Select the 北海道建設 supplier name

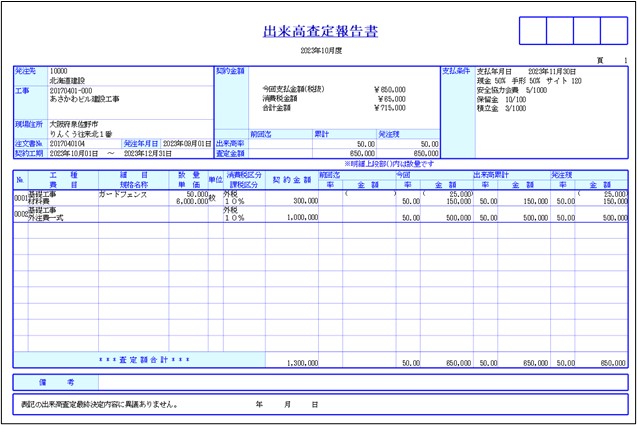[x=69, y=81]
